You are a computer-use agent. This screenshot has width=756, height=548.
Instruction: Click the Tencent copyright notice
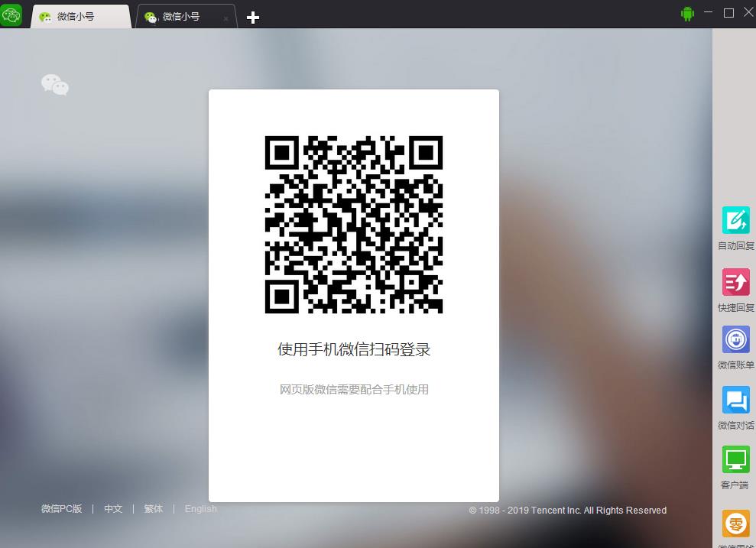tap(567, 511)
